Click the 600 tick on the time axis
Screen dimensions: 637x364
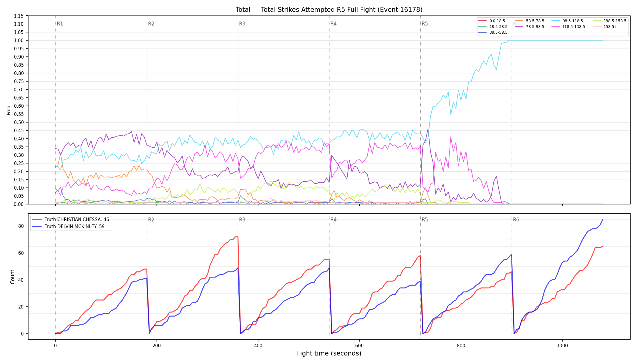[x=359, y=345]
